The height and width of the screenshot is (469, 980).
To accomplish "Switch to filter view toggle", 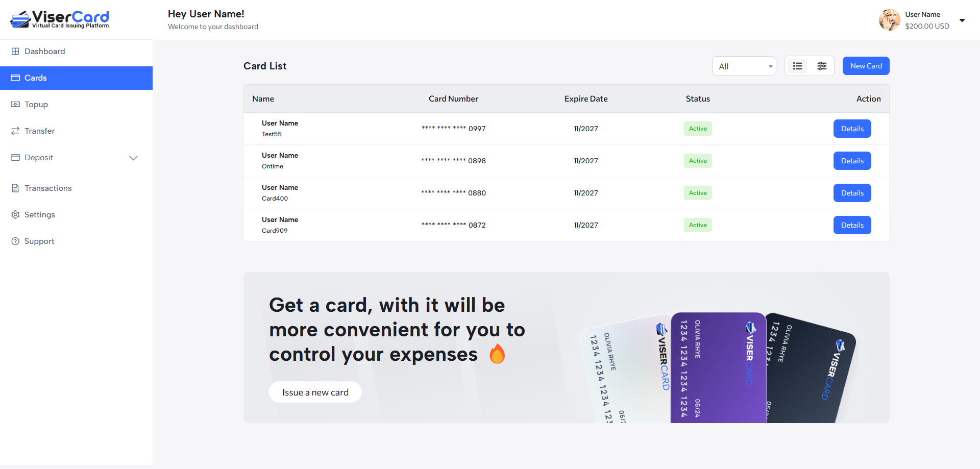I will [822, 66].
